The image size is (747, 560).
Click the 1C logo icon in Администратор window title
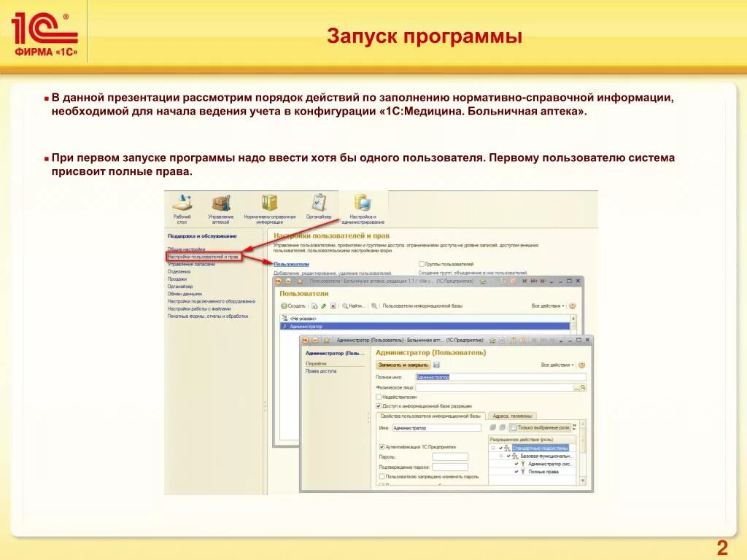pyautogui.click(x=306, y=341)
